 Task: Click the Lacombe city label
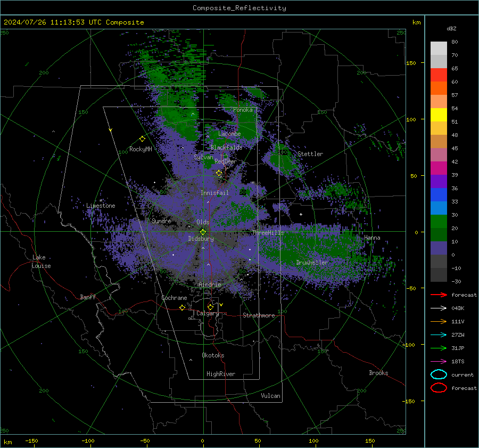coord(229,134)
